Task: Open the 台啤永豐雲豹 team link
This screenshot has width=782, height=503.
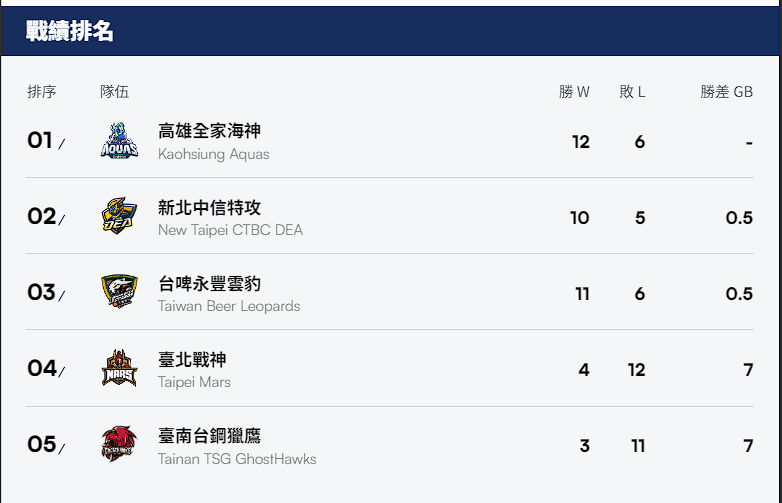Action: [x=210, y=283]
